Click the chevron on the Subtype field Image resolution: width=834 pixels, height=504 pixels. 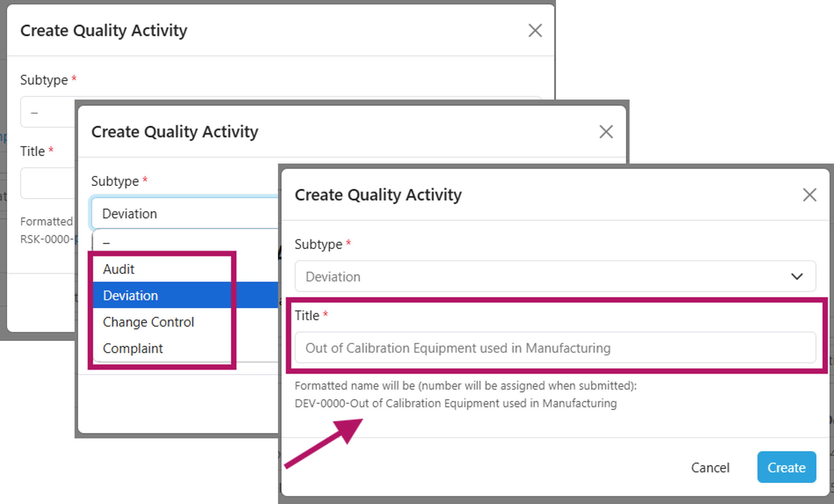(797, 276)
